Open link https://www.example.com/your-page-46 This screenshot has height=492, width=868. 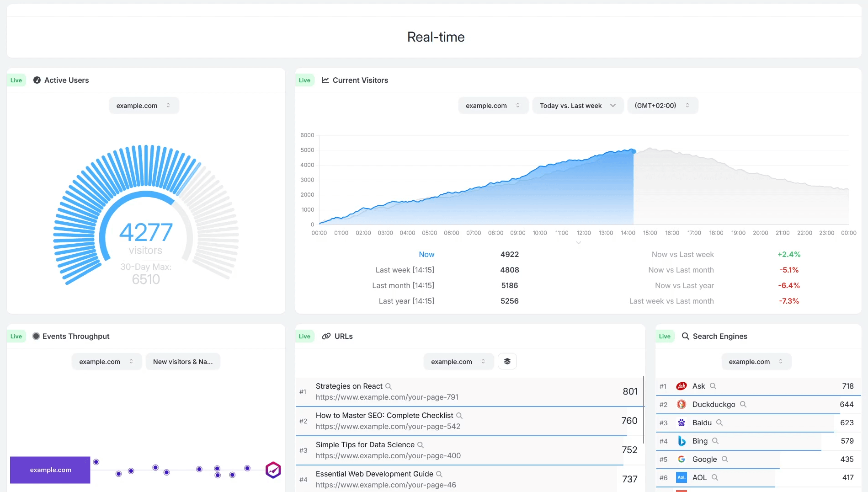coord(386,485)
